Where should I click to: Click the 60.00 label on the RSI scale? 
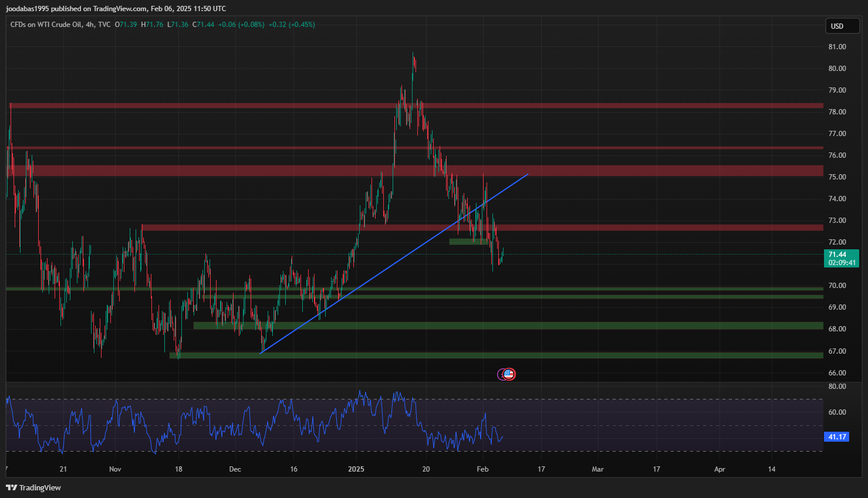[x=837, y=412]
